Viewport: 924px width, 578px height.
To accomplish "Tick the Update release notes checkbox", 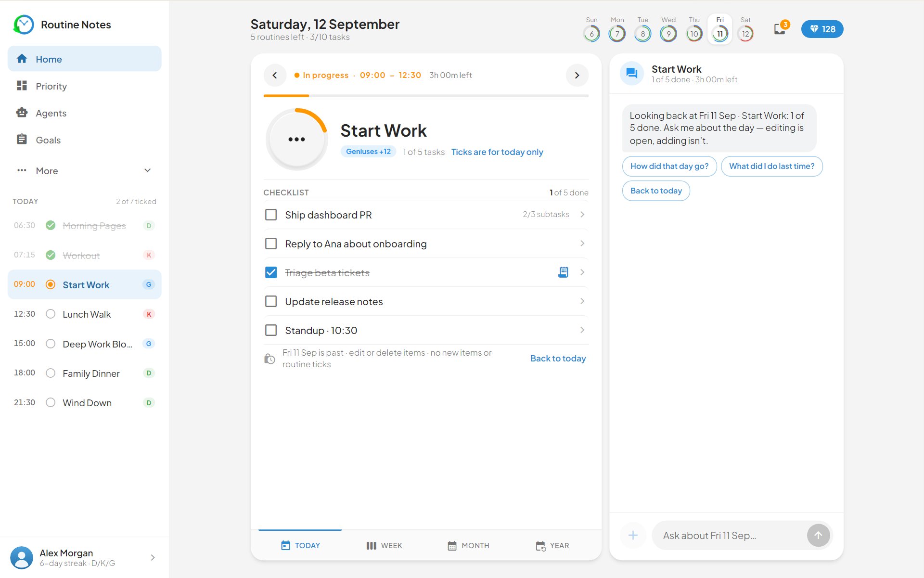I will pyautogui.click(x=271, y=301).
